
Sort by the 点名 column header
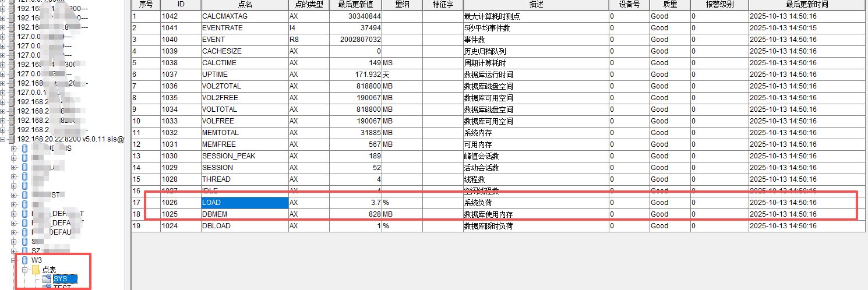coord(244,5)
